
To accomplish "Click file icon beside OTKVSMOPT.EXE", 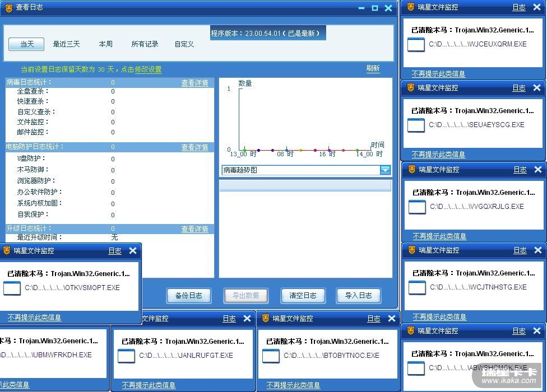I will pyautogui.click(x=12, y=288).
